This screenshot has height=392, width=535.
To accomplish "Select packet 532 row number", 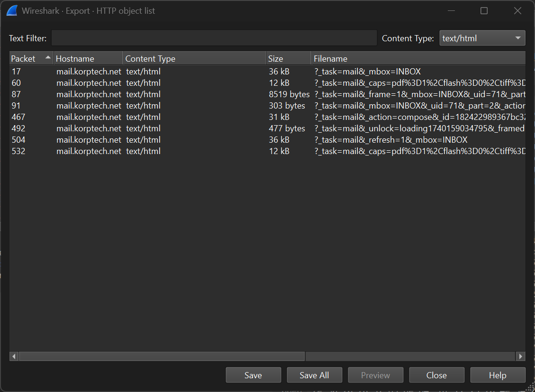I will click(18, 151).
